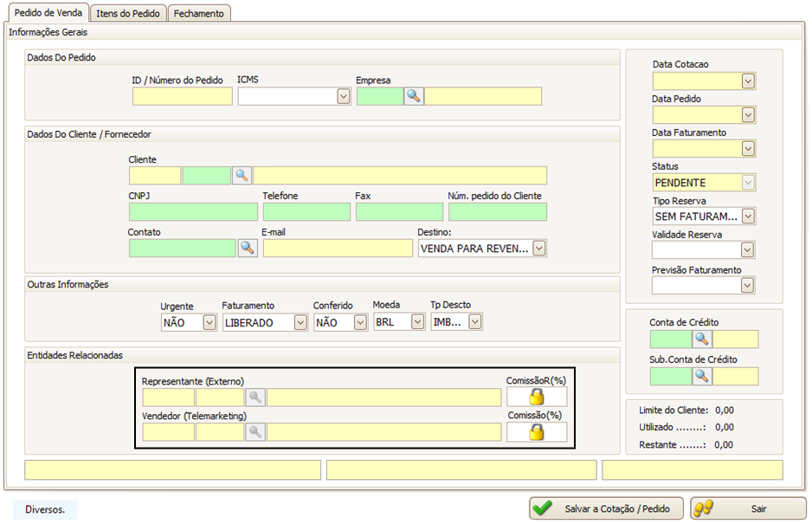Click the Empresa search magnifier icon

pos(414,96)
